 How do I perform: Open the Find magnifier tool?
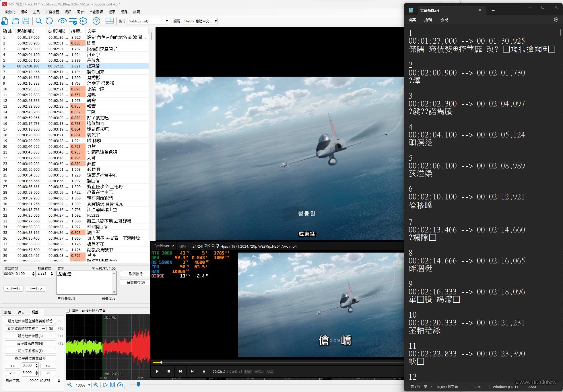coord(39,21)
